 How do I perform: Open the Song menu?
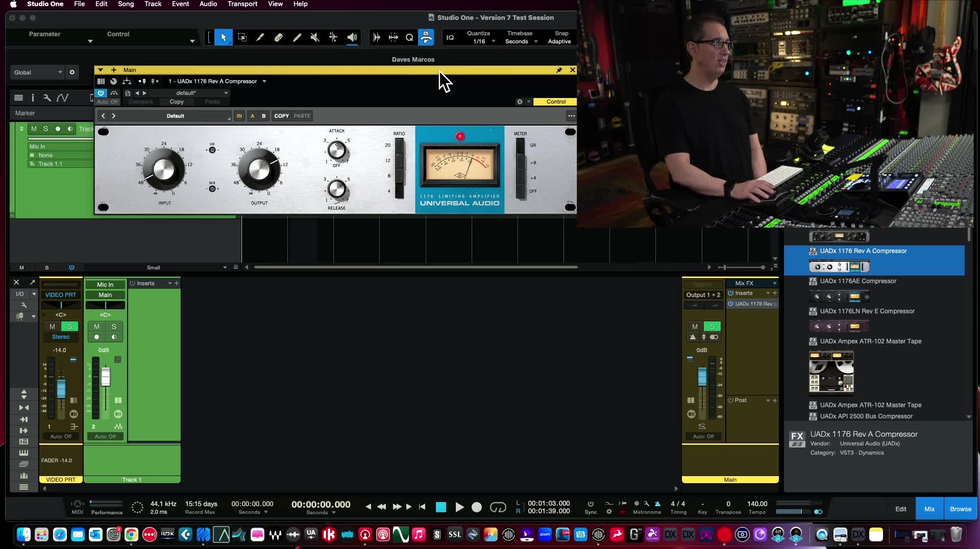pyautogui.click(x=126, y=4)
